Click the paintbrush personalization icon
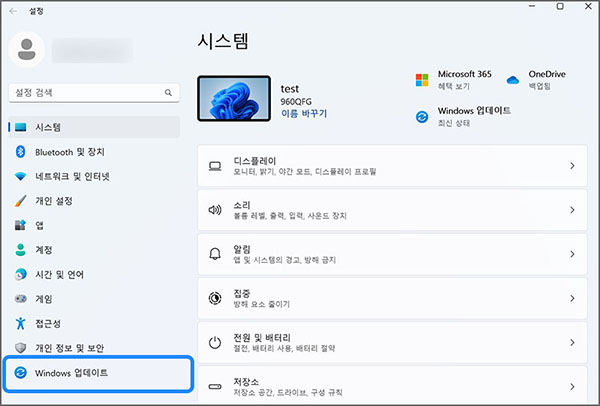This screenshot has height=406, width=600. click(x=21, y=201)
